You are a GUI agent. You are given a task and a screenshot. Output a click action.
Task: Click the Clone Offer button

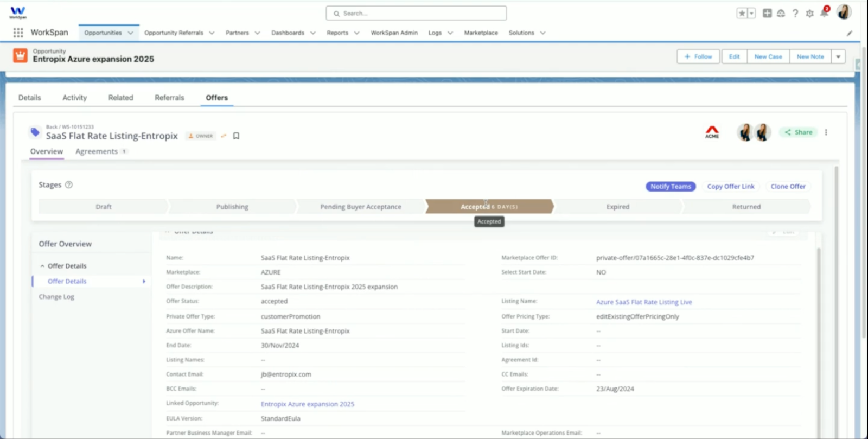[788, 187]
